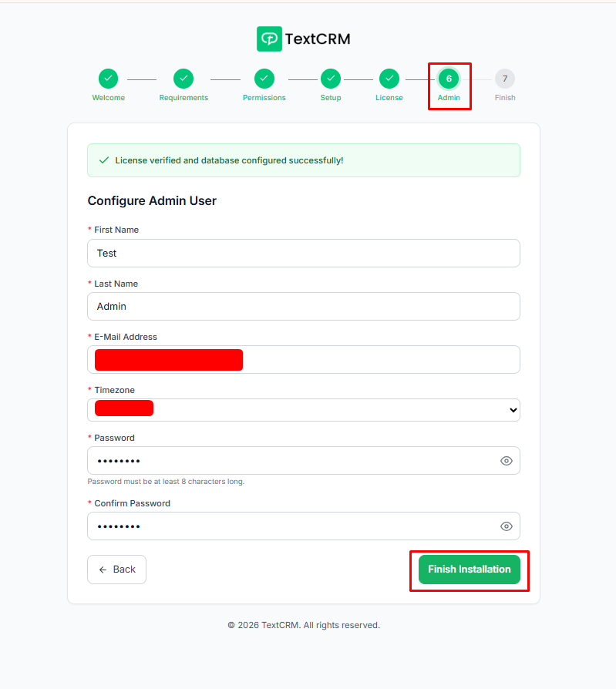Image resolution: width=616 pixels, height=689 pixels.
Task: Click the Timezone dropdown arrow
Action: [x=513, y=411]
